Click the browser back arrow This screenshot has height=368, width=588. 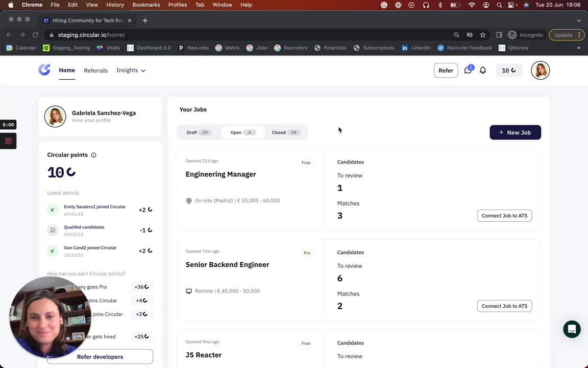(x=9, y=35)
